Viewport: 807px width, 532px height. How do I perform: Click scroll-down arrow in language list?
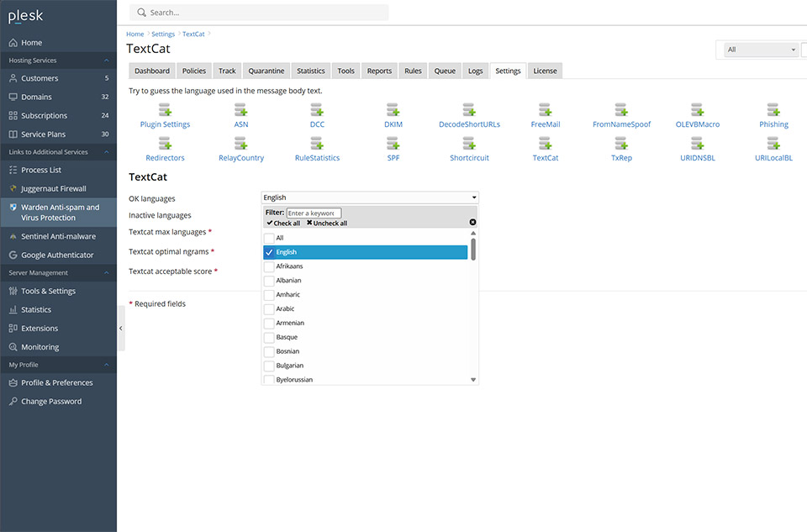473,380
